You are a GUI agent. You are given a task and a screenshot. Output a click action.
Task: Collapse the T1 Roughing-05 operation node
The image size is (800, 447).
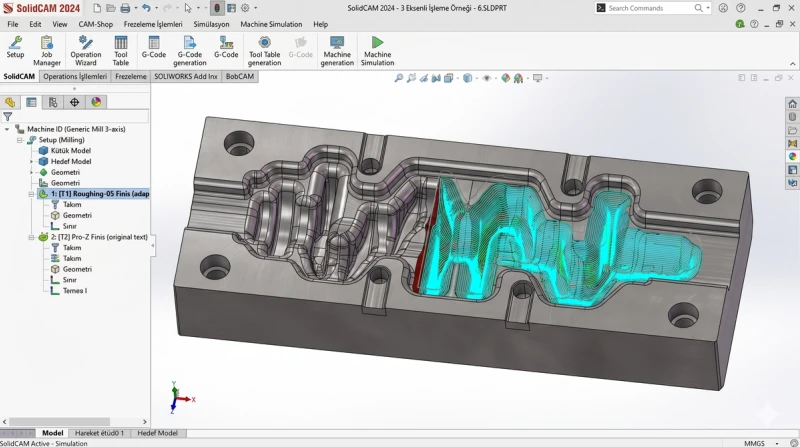click(32, 194)
